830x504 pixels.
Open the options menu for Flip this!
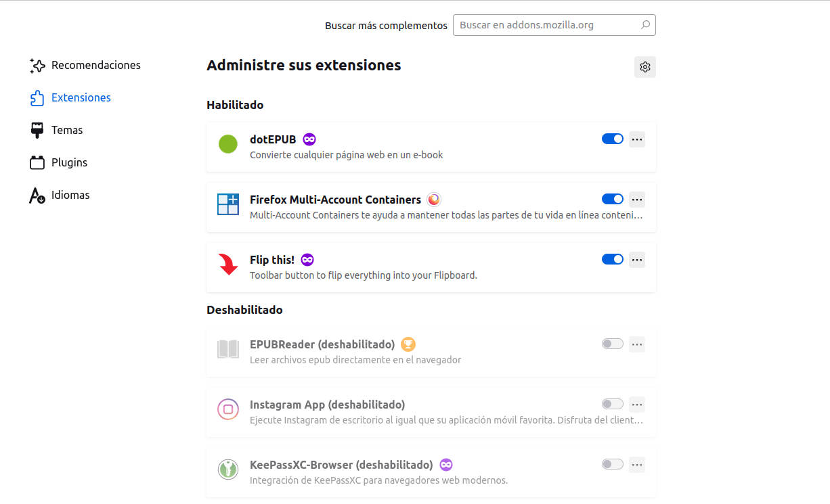636,259
